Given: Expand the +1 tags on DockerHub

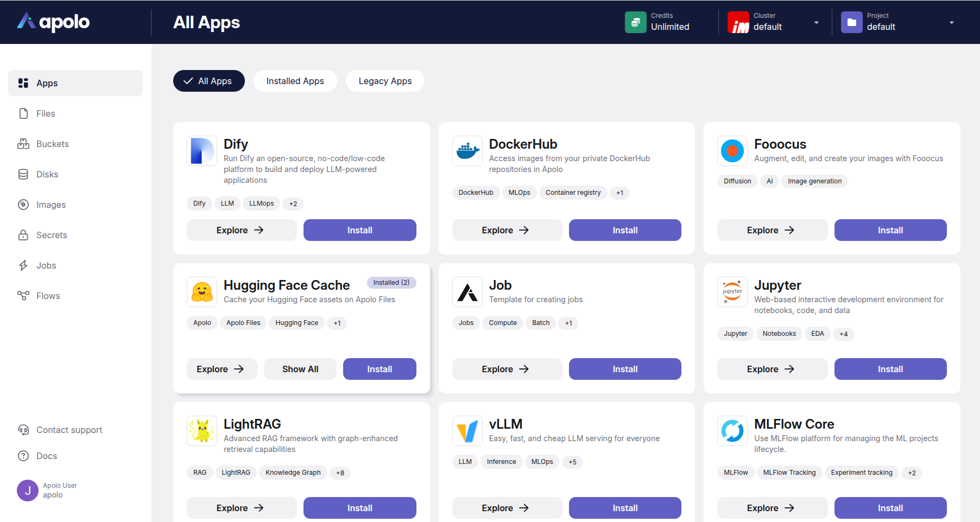Looking at the screenshot, I should 619,193.
